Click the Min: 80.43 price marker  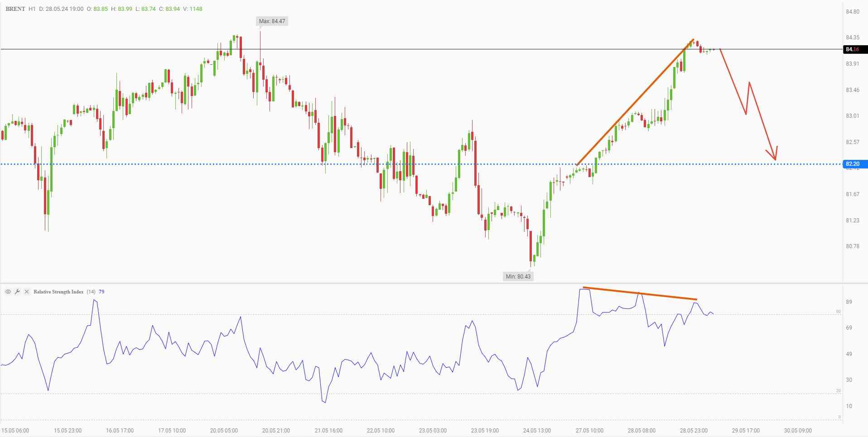[518, 276]
